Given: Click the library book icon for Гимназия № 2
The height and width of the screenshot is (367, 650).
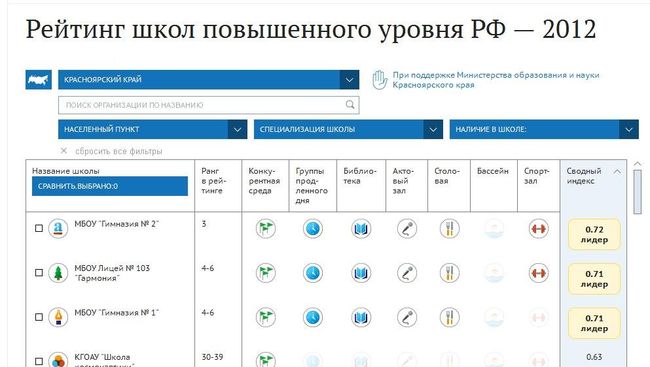Looking at the screenshot, I should click(361, 228).
